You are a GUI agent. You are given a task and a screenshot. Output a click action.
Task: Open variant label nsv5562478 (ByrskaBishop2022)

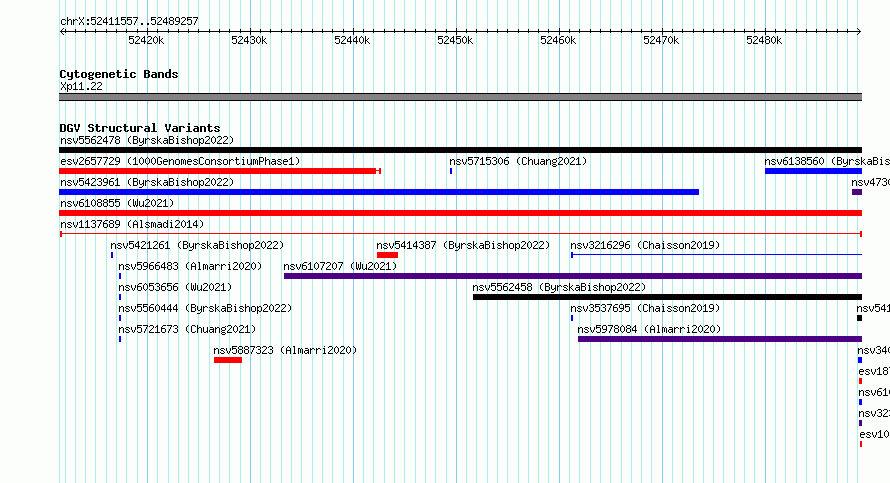[147, 140]
